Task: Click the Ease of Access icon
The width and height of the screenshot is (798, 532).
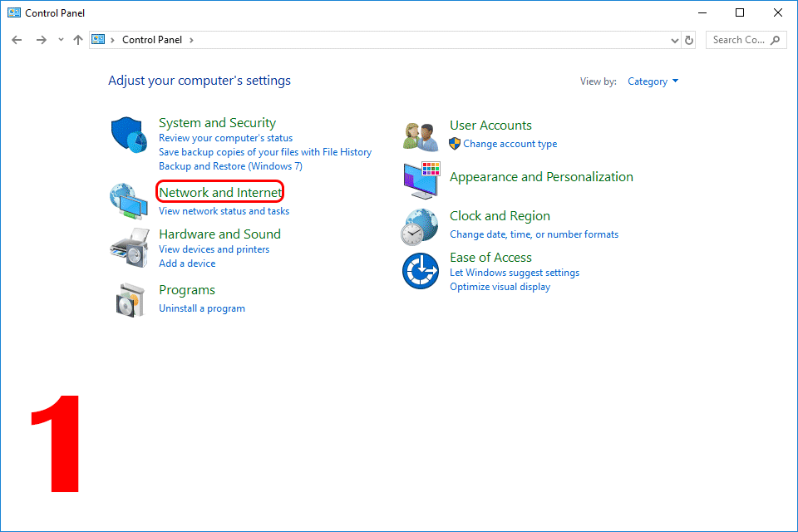Action: coord(421,271)
